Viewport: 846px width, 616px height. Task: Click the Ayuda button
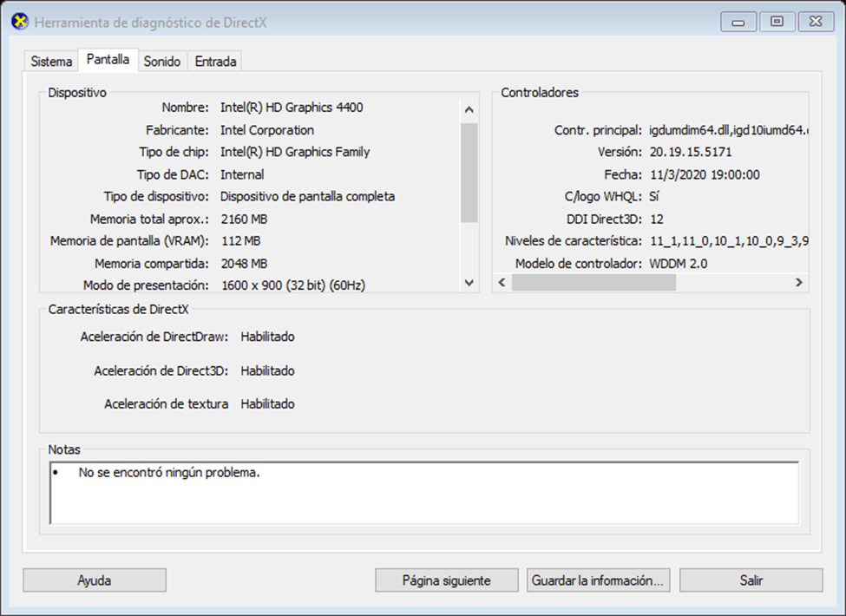pos(95,580)
